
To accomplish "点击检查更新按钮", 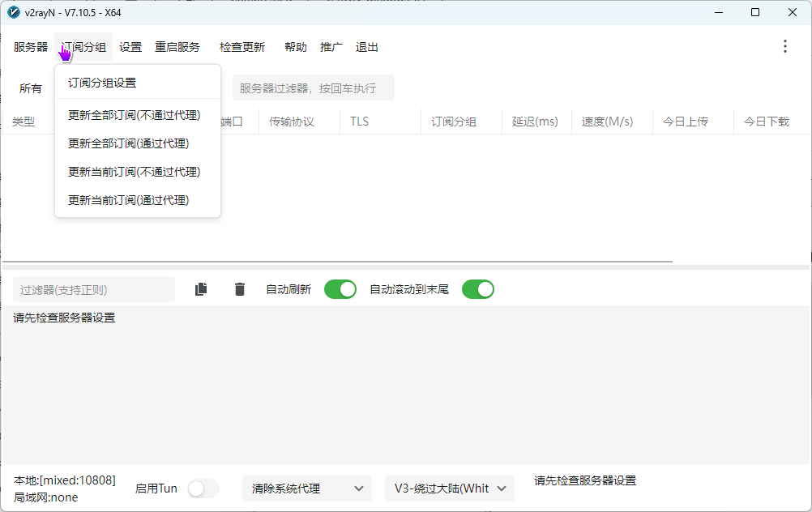I will (x=241, y=46).
